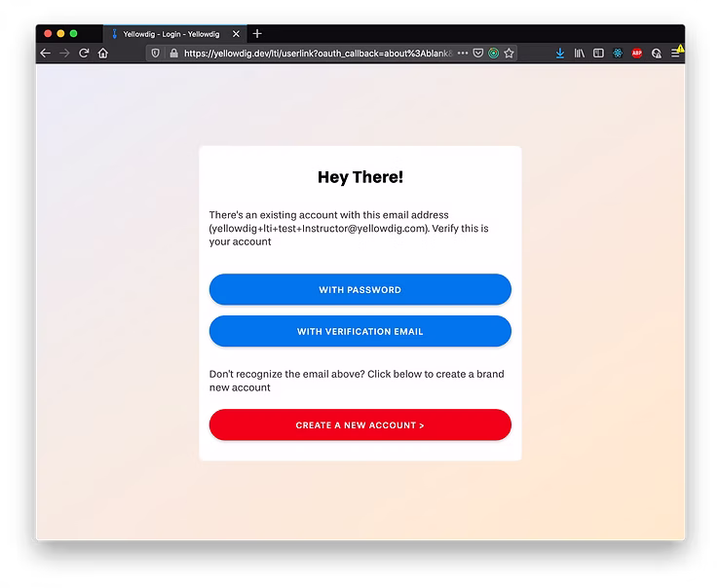Reload the current page

84,54
